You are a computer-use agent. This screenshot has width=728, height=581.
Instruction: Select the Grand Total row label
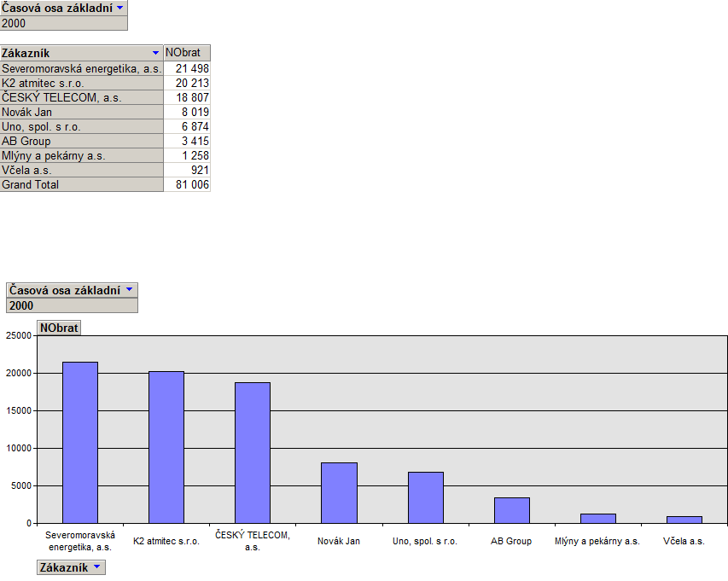[82, 184]
